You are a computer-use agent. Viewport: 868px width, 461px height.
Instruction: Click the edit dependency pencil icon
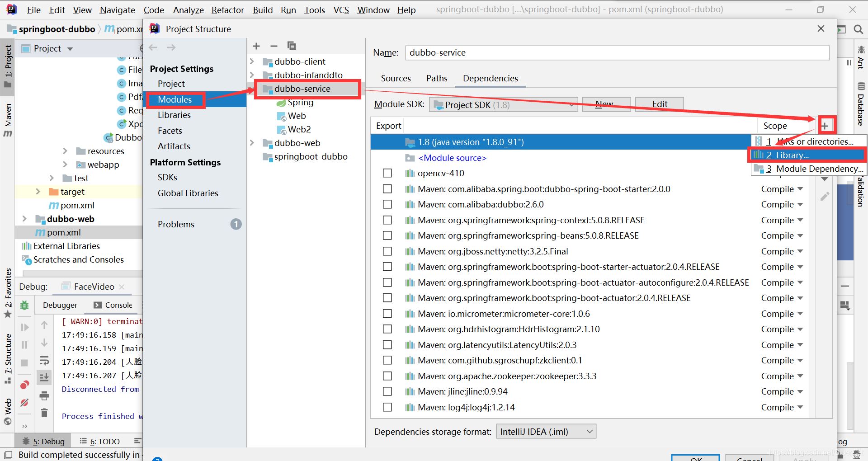point(825,196)
